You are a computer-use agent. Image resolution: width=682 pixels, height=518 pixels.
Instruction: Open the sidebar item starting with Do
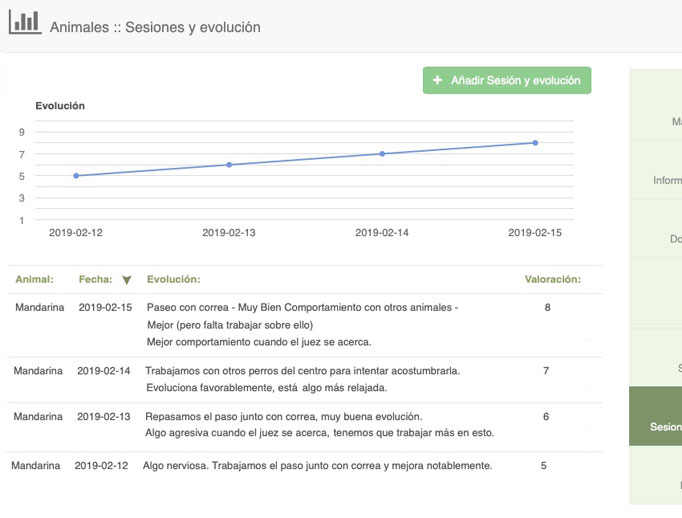672,239
